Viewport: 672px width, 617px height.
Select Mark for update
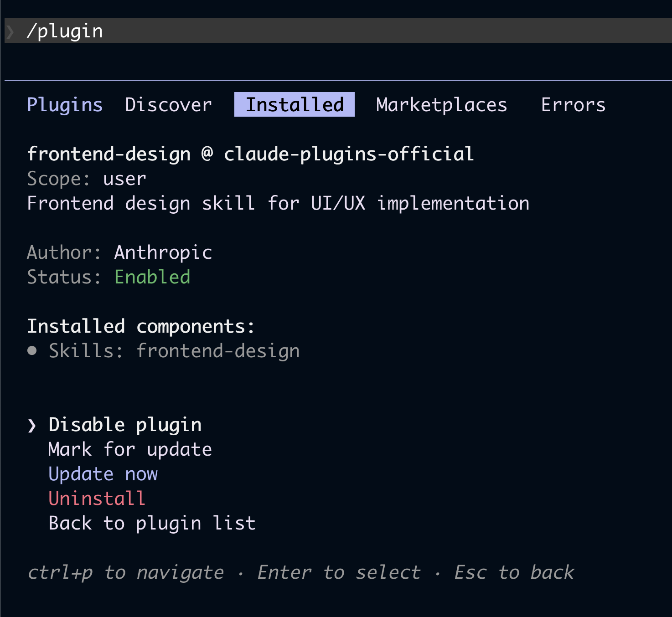point(130,449)
